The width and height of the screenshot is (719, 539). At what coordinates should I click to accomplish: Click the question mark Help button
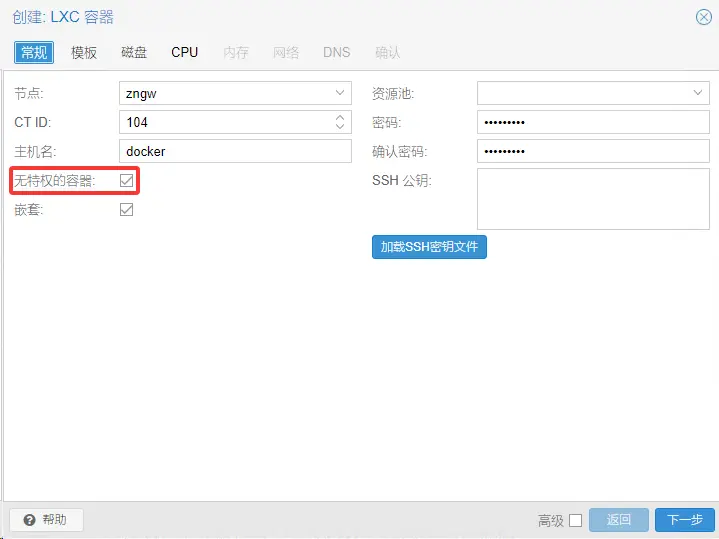point(46,520)
